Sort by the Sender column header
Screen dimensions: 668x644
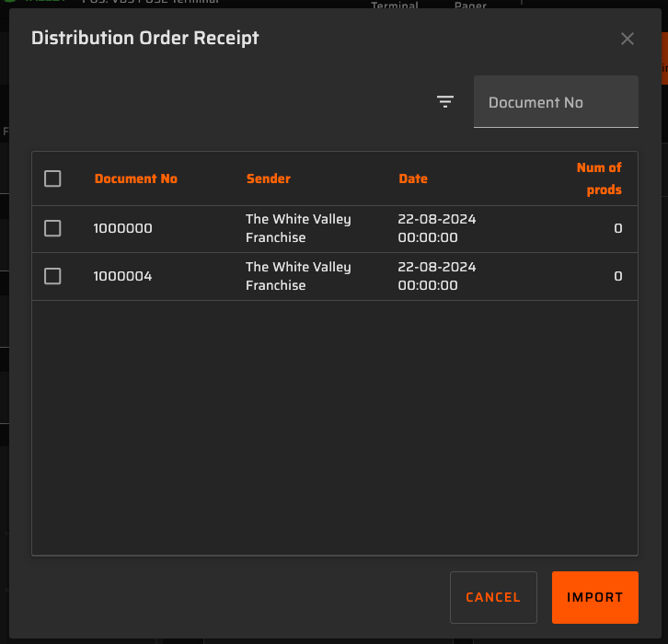coord(269,178)
